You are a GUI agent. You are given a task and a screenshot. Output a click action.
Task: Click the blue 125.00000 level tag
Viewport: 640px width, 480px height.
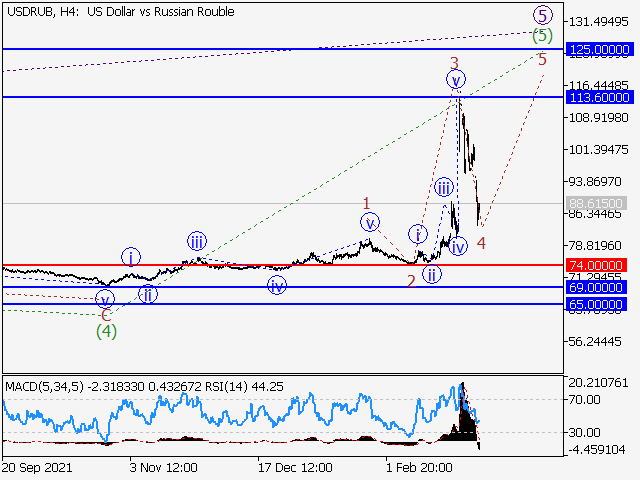[x=599, y=49]
